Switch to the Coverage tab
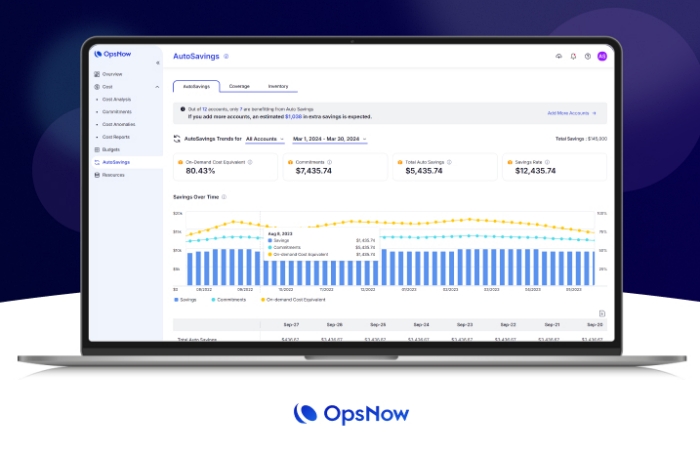This screenshot has width=700, height=455. tap(239, 86)
